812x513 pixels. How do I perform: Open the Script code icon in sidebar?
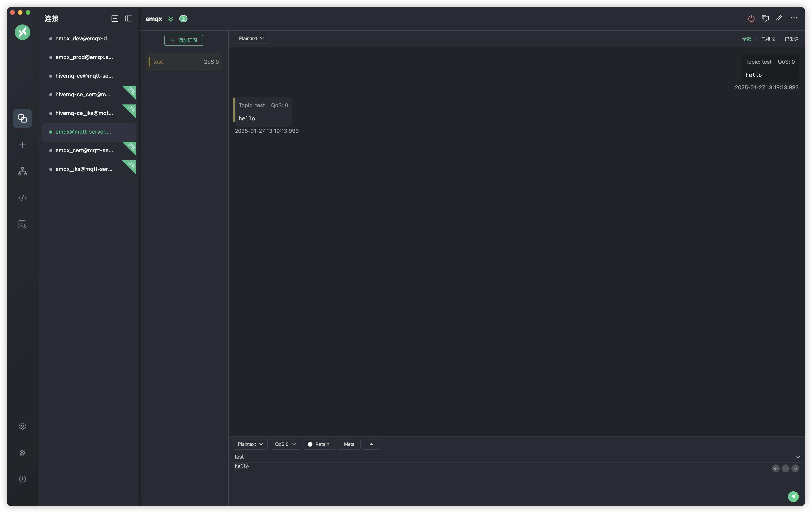(22, 198)
